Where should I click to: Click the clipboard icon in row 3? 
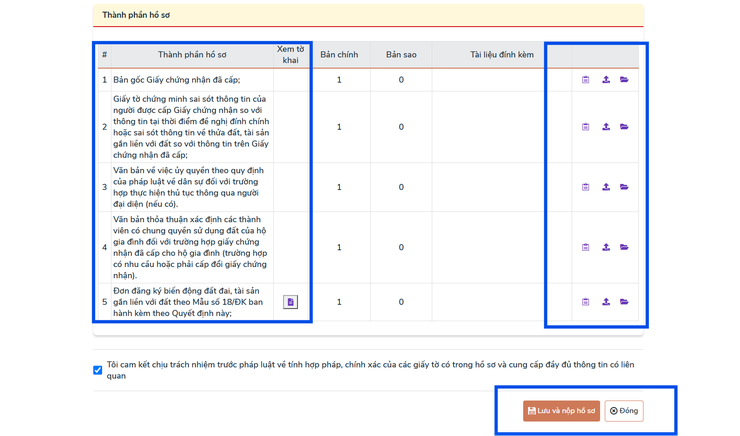(585, 187)
